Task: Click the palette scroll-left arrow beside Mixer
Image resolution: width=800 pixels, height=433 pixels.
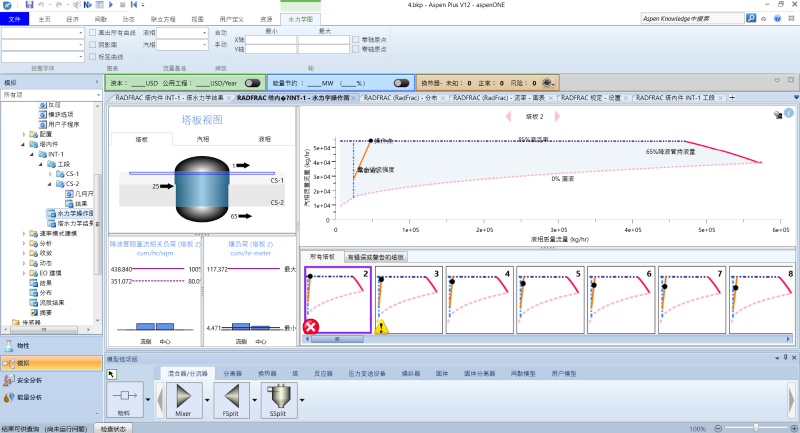Action: click(160, 400)
